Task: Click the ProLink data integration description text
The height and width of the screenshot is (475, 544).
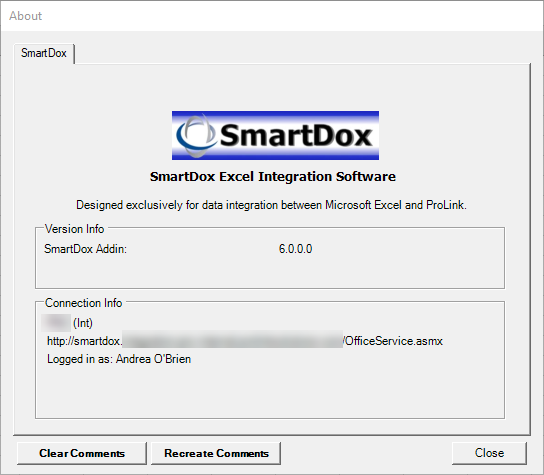Action: (271, 205)
